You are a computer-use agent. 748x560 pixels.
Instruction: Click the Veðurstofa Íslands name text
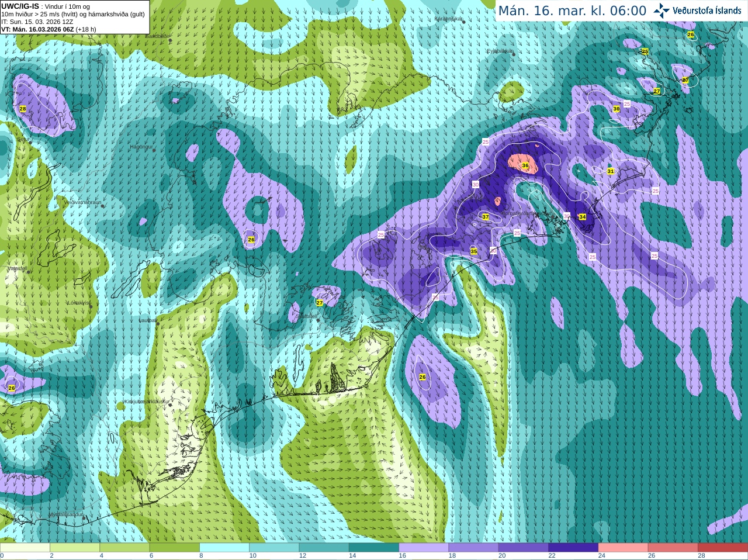tap(707, 11)
